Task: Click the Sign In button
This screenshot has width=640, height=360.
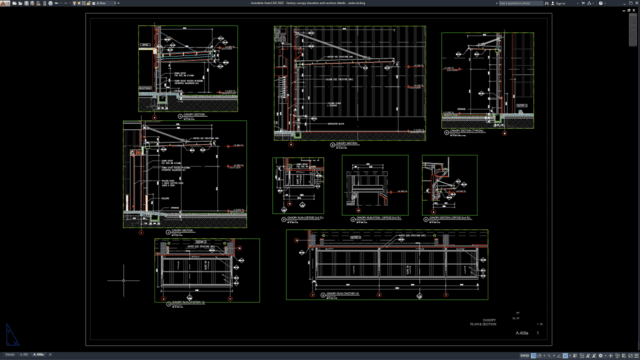Action: [x=559, y=3]
